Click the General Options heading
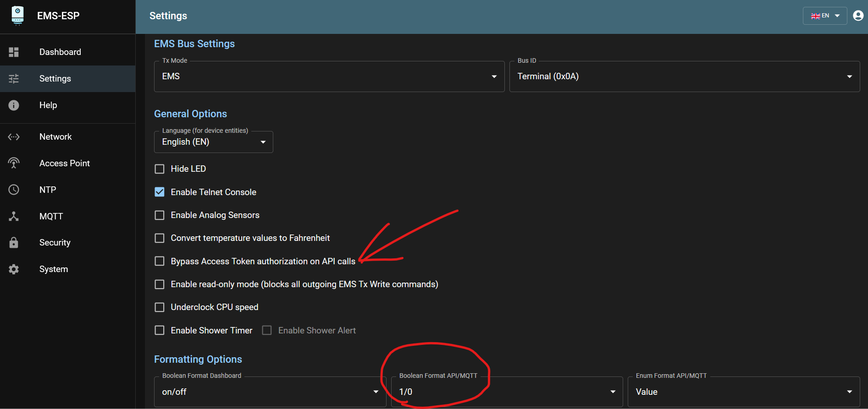 [190, 114]
